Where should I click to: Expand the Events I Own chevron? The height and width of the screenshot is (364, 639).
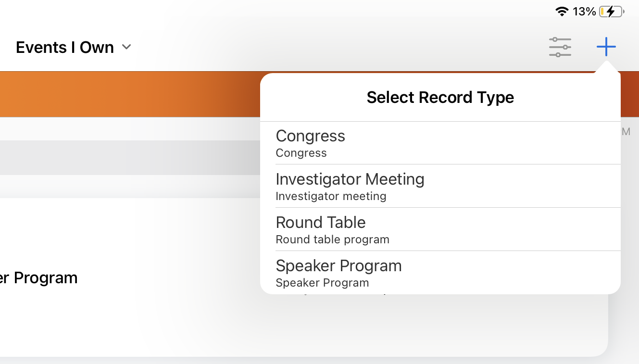[x=126, y=47]
